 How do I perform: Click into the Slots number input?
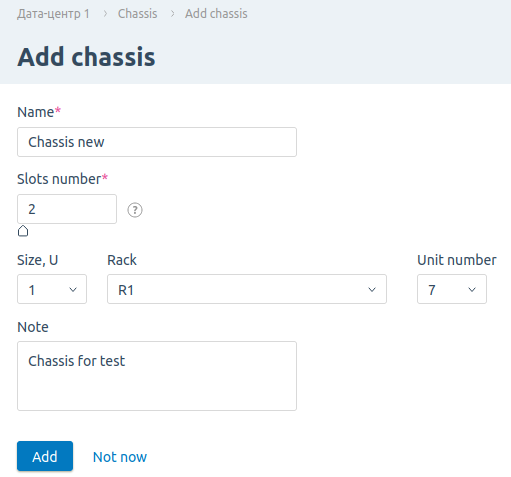coord(67,209)
